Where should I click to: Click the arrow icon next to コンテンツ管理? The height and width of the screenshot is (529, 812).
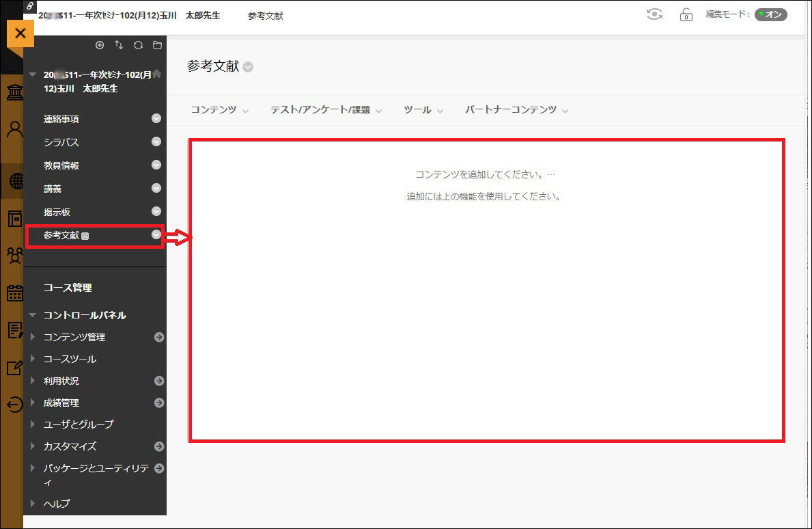pos(159,338)
